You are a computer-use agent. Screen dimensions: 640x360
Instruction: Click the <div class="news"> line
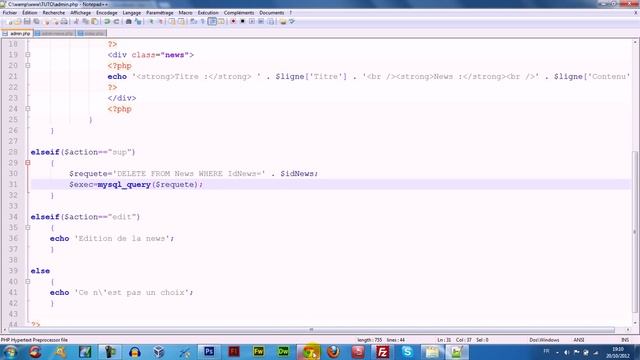(x=151, y=55)
